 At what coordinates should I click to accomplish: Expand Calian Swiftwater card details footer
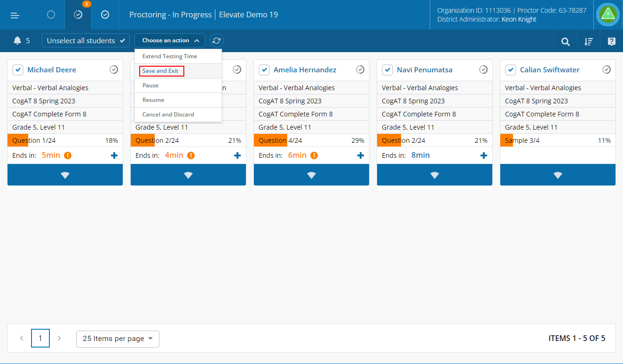point(558,175)
